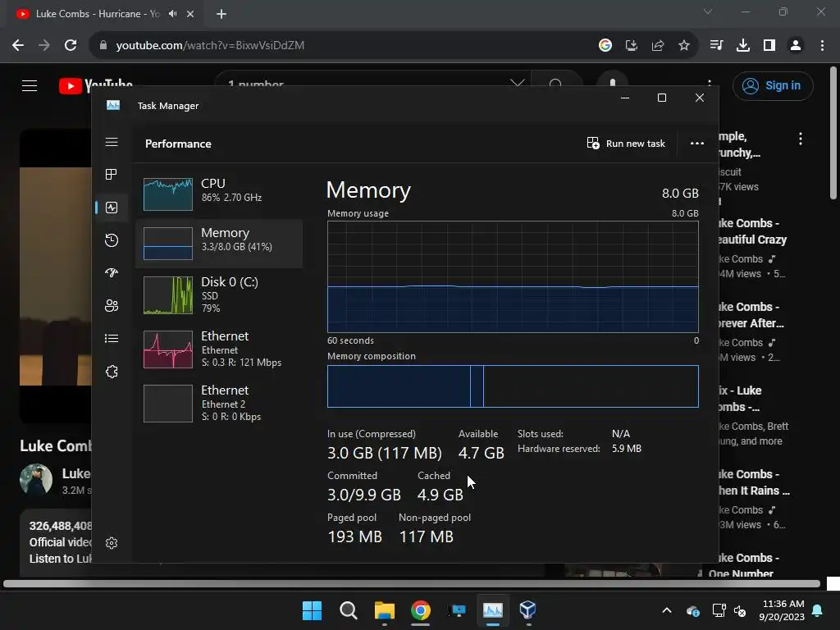Show hidden icons chevron in system tray

(x=667, y=610)
